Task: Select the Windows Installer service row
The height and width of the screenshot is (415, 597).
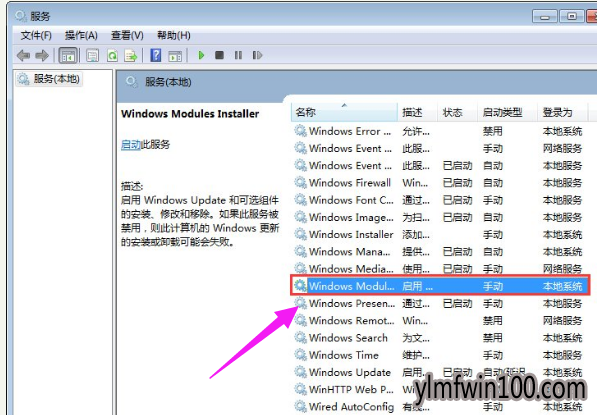Action: pos(440,235)
